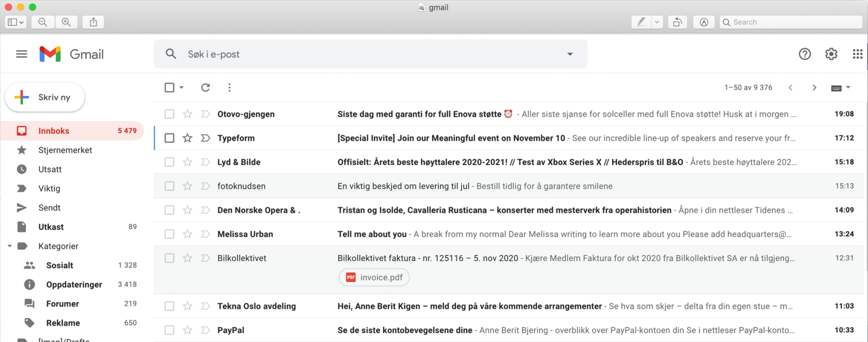Select the Lyd & Bilde email checkbox
The height and width of the screenshot is (342, 868).
170,162
